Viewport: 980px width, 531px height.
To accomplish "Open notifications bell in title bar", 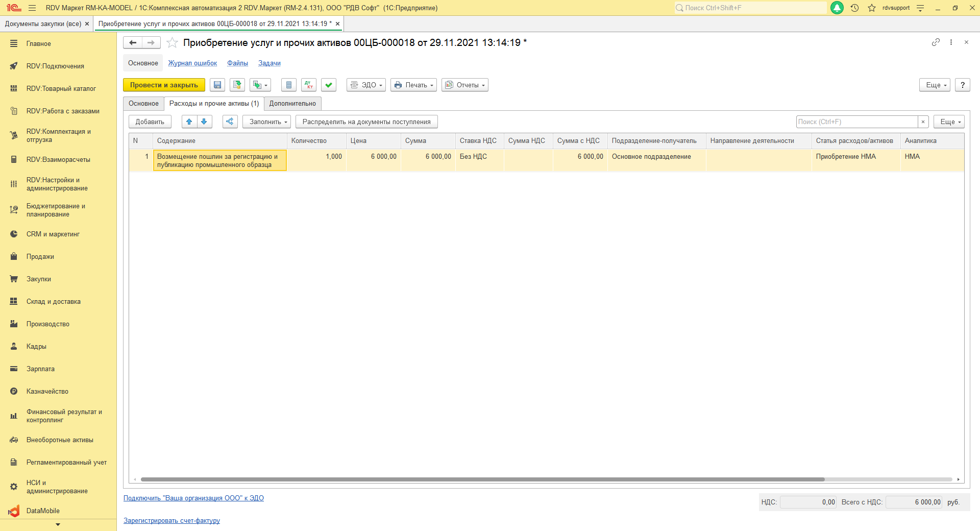I will pos(837,8).
